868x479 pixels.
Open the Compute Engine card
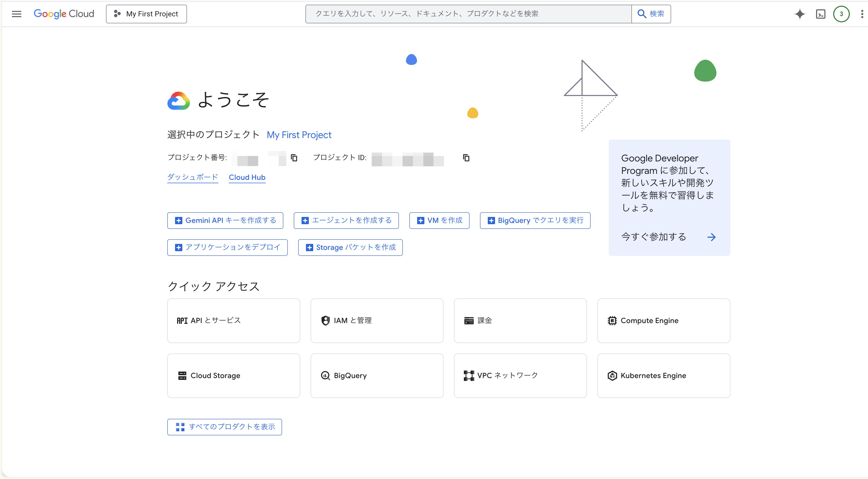pos(664,320)
